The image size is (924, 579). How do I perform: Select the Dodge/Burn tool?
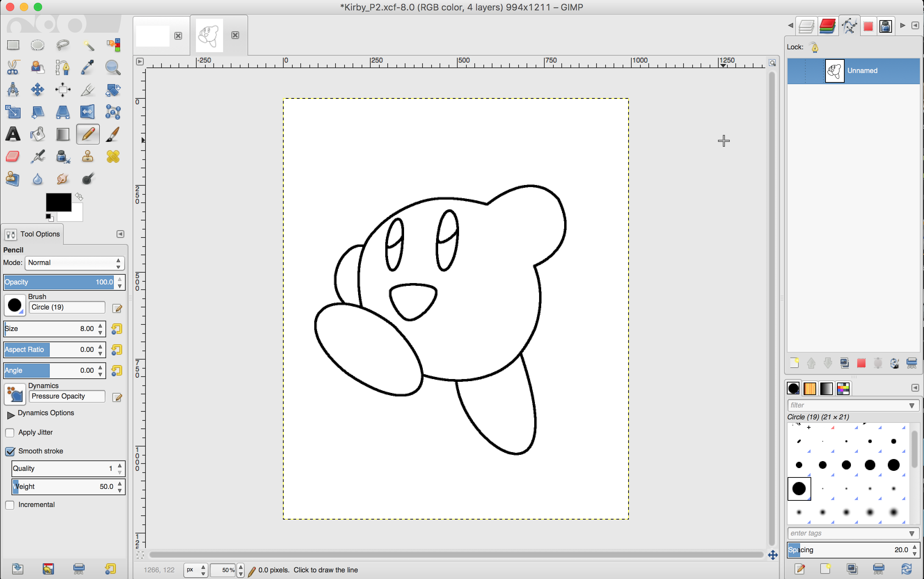(x=88, y=178)
